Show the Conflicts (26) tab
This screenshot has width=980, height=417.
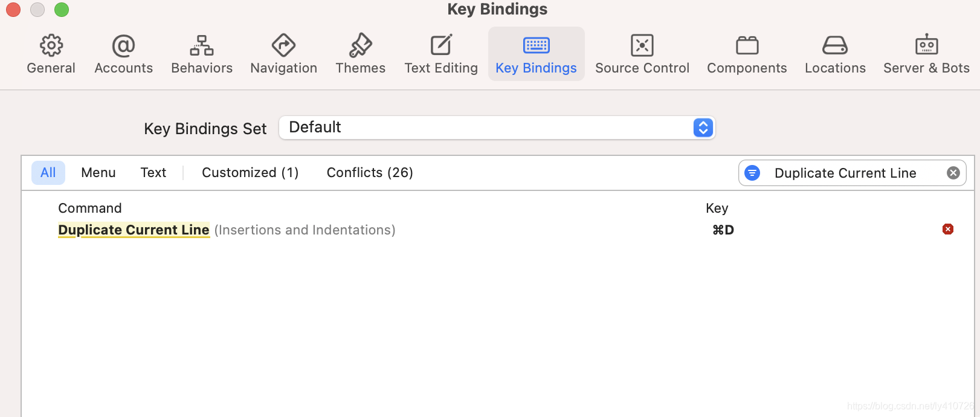tap(369, 173)
